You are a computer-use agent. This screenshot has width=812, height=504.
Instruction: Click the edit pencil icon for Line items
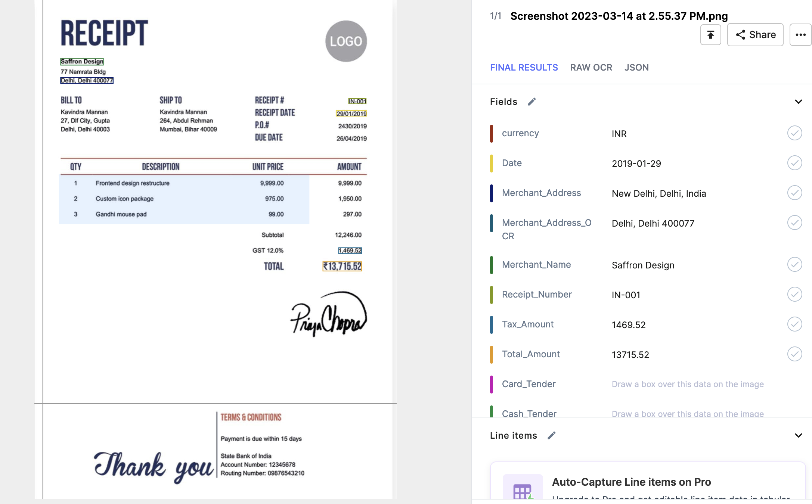pyautogui.click(x=551, y=435)
